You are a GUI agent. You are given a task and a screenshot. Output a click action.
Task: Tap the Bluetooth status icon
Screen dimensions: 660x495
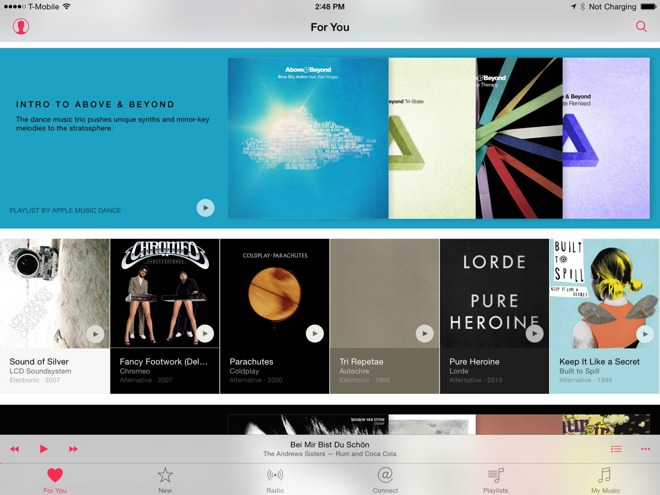point(583,7)
